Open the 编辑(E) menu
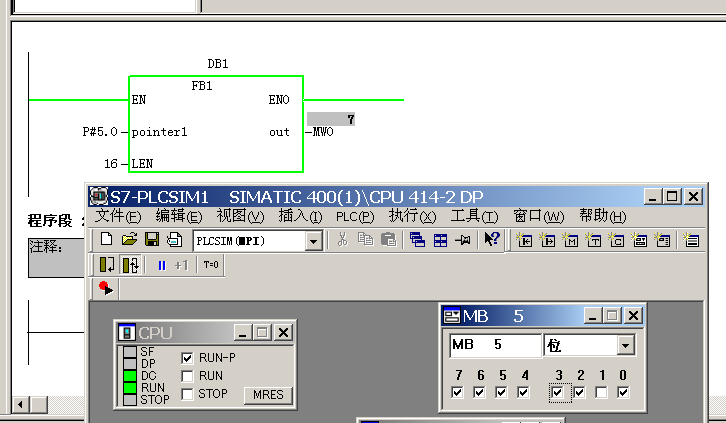Viewport: 726px width, 423px height. coord(179,216)
